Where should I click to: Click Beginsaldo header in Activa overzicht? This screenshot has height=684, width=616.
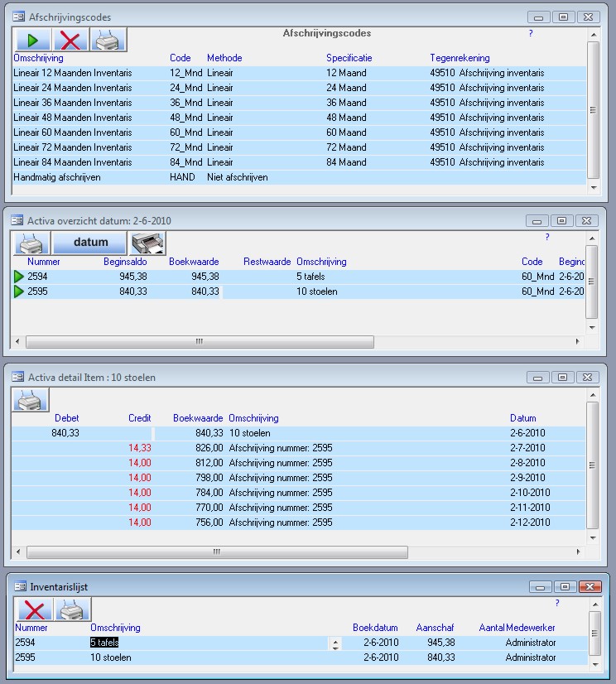[x=125, y=262]
